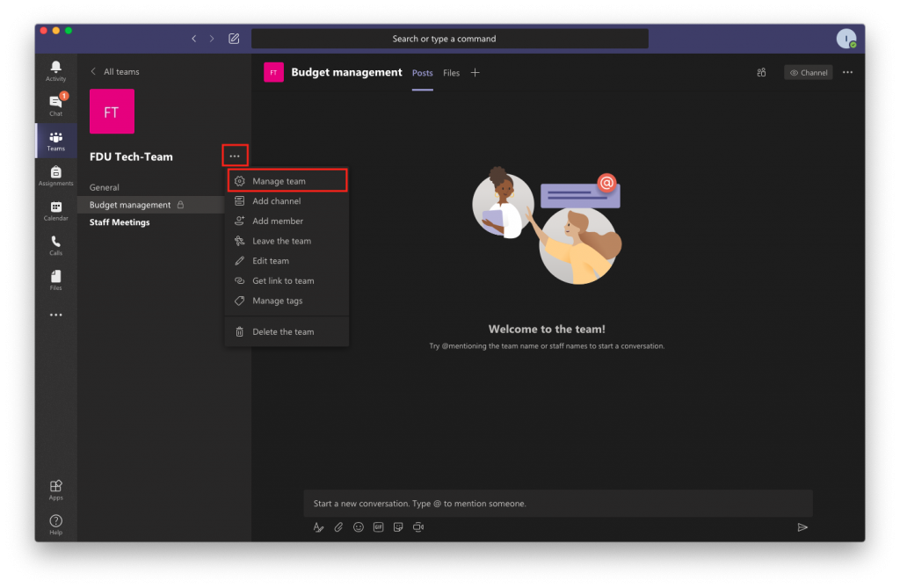This screenshot has height=588, width=900.
Task: Choose Manage tags from the menu
Action: pyautogui.click(x=287, y=301)
